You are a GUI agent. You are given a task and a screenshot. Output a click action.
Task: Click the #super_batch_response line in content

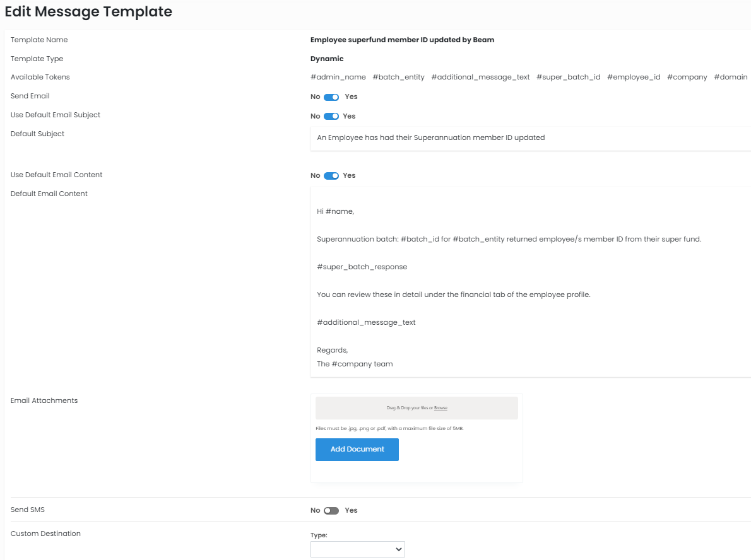coord(362,267)
